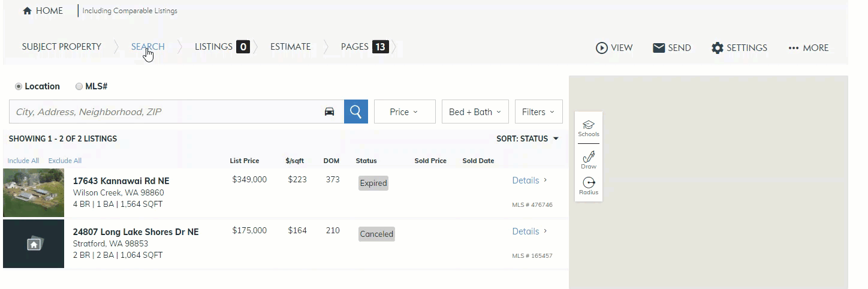Click the magnifying glass search button

coord(355,112)
